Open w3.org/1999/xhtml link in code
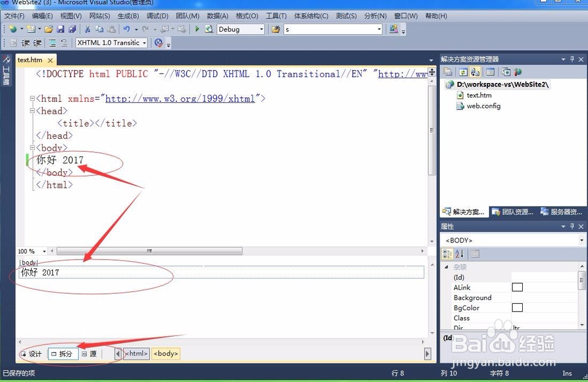 coord(180,99)
